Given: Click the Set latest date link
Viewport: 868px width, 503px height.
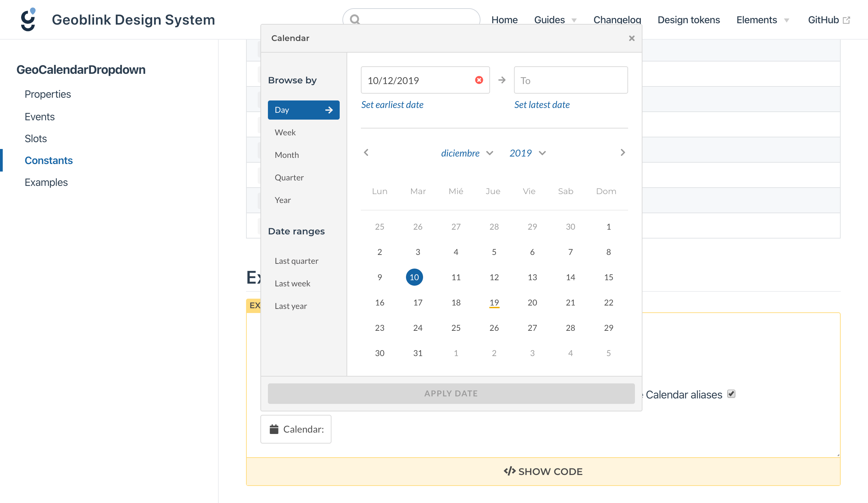Looking at the screenshot, I should click(542, 104).
